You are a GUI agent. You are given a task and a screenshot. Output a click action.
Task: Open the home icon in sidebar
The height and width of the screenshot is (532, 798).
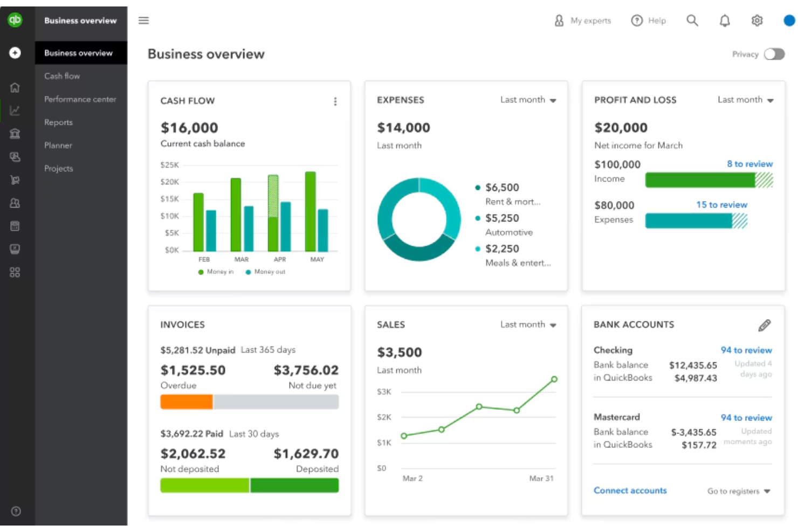pos(15,87)
